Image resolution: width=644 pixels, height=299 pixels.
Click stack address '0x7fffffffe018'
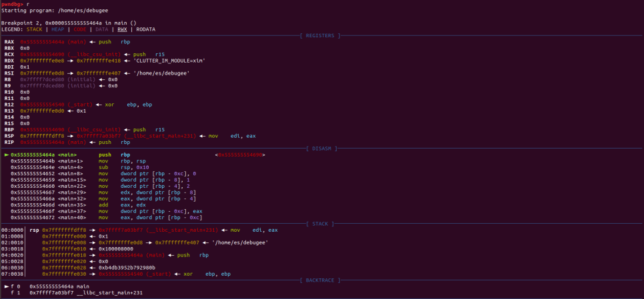click(64, 255)
